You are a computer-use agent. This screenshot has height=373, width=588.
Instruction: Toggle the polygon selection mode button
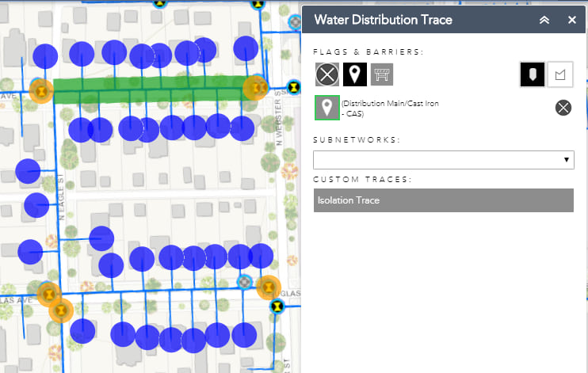560,74
